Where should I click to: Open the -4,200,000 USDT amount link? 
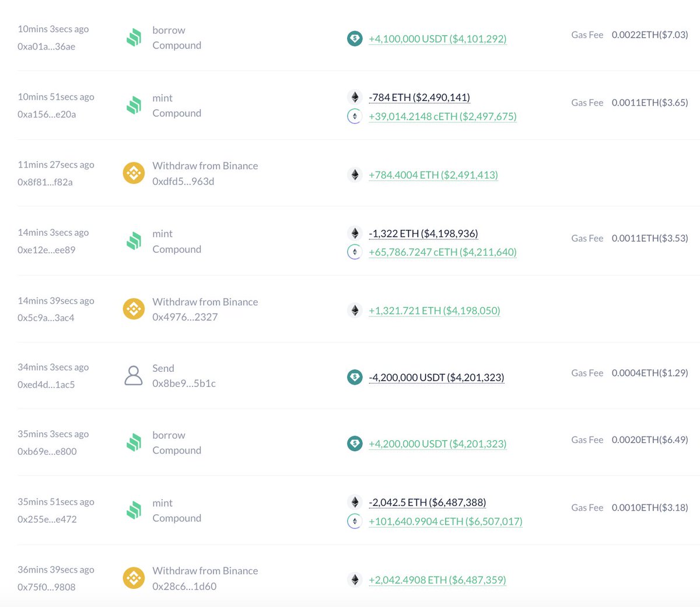(x=436, y=378)
